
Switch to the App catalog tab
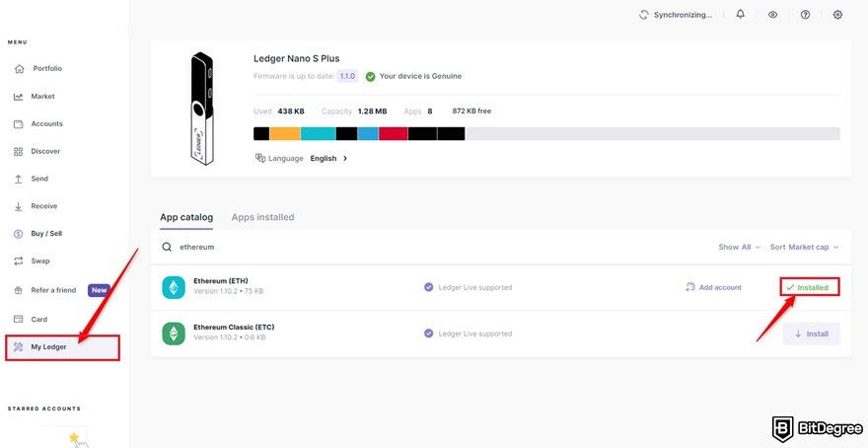[186, 218]
